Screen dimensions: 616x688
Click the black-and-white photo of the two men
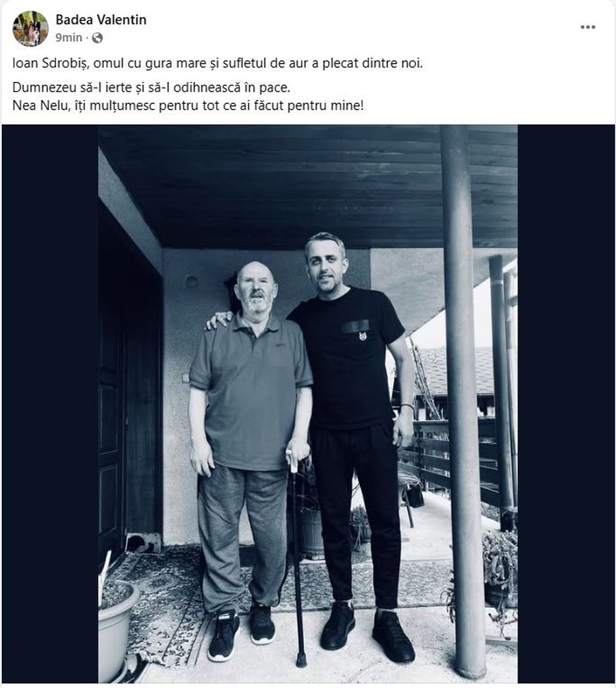tap(308, 404)
